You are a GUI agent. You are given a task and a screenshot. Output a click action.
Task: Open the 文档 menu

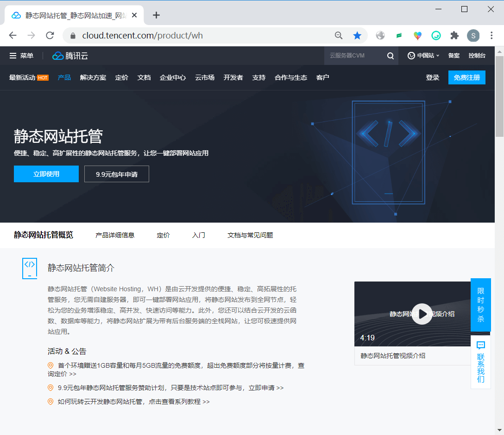[x=144, y=77]
